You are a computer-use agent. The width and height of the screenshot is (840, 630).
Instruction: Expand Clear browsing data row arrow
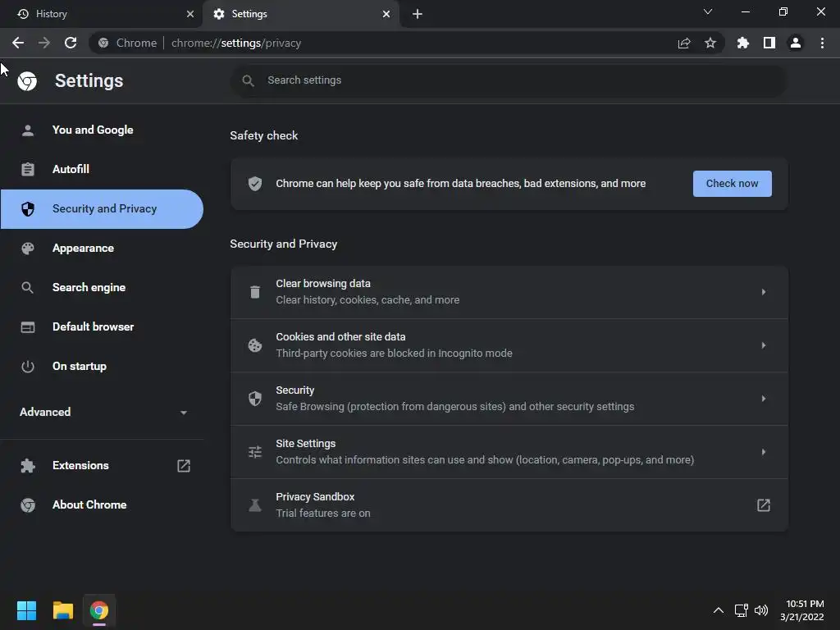click(764, 292)
